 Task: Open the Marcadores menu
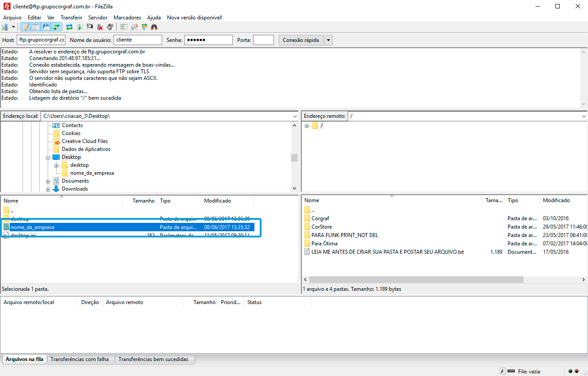tap(127, 18)
